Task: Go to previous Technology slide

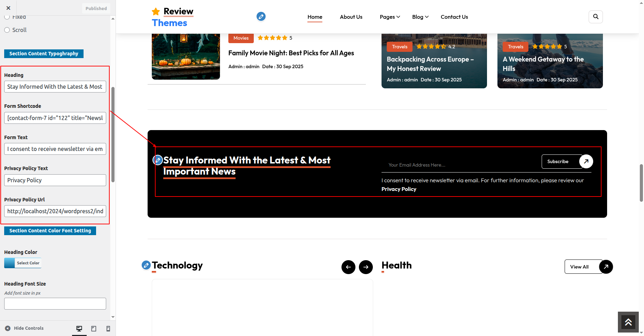Action: pyautogui.click(x=348, y=267)
